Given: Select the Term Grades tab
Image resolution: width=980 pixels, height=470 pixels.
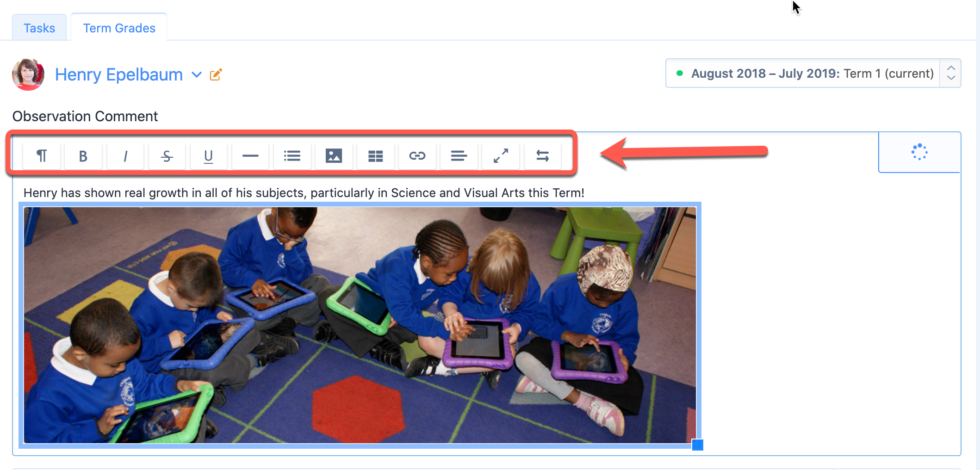Looking at the screenshot, I should pyautogui.click(x=119, y=28).
